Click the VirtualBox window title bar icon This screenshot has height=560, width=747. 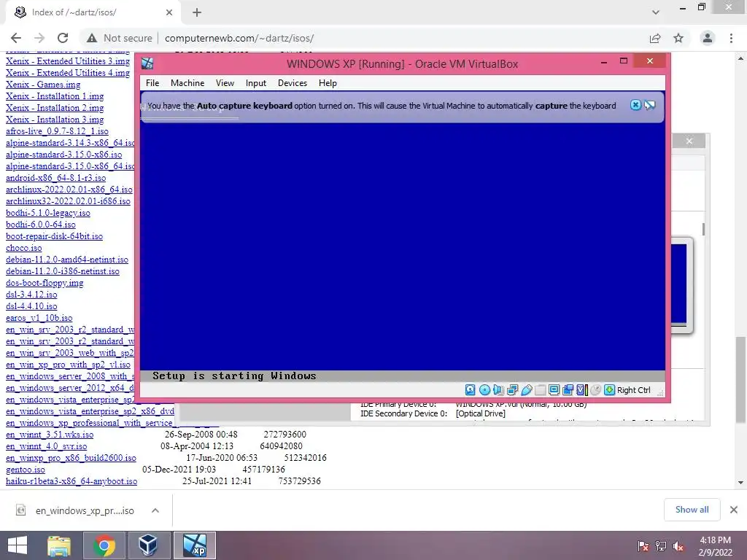point(147,63)
